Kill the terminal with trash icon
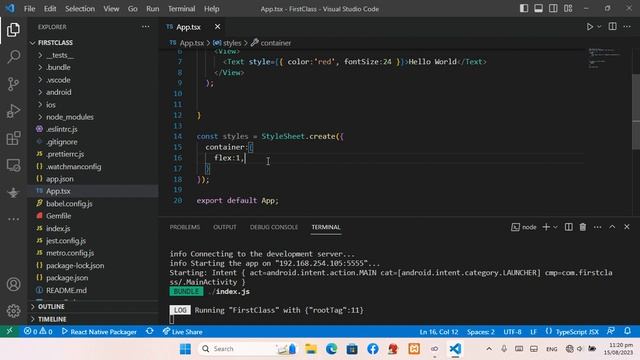 click(583, 227)
